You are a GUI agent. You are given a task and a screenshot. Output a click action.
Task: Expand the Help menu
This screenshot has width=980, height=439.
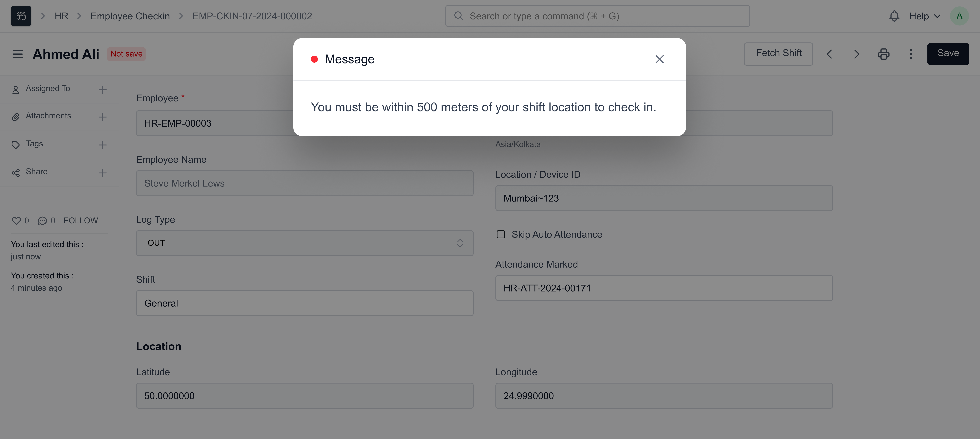coord(925,16)
